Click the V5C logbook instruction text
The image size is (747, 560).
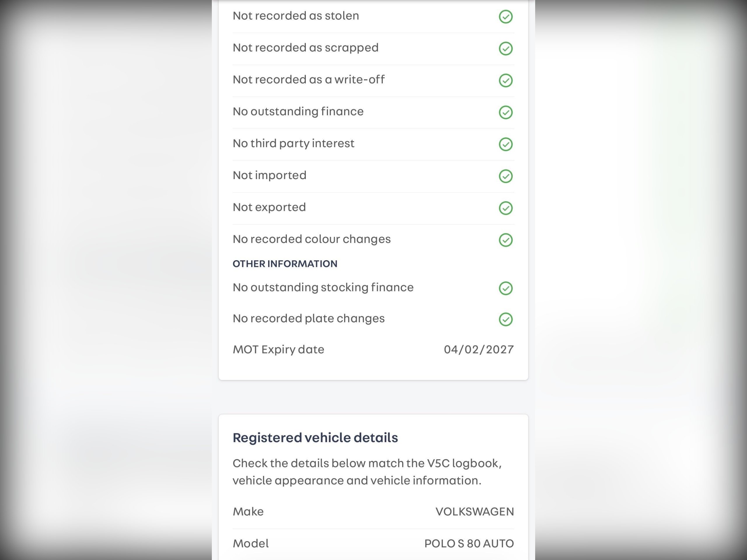pyautogui.click(x=367, y=472)
